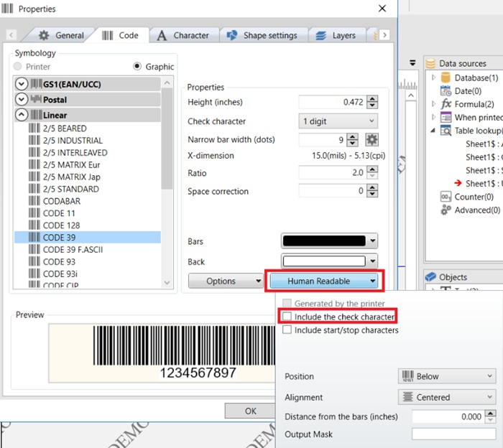This screenshot has width=503, height=448.
Task: Increase the Ratio value
Action: (372, 169)
